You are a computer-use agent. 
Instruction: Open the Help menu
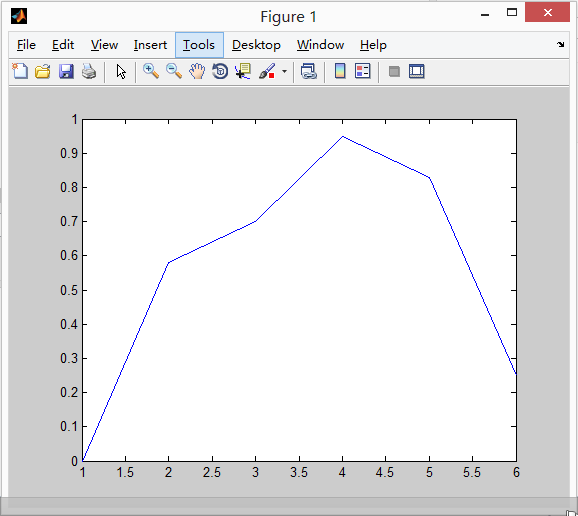[x=373, y=45]
